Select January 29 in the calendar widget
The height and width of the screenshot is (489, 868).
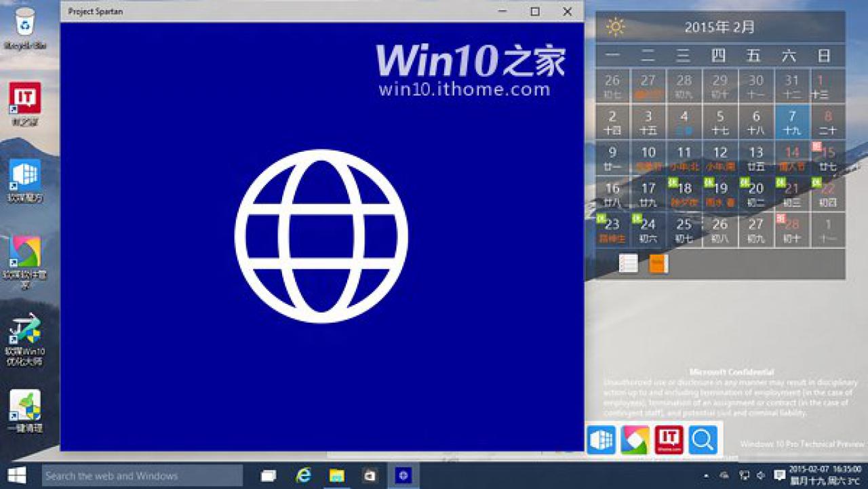click(720, 86)
